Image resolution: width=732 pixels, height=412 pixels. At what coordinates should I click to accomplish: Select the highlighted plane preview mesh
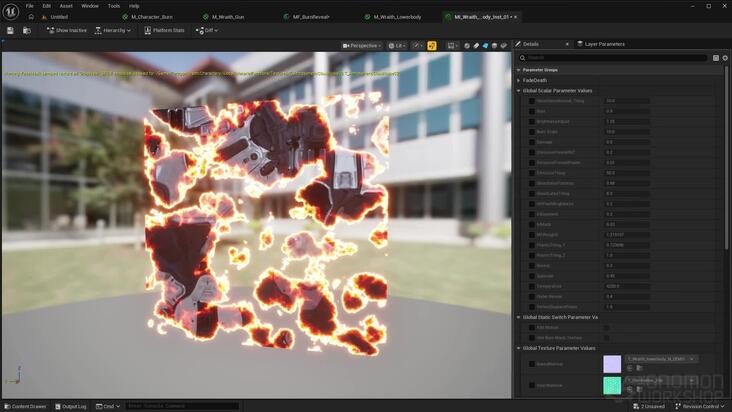click(x=486, y=46)
